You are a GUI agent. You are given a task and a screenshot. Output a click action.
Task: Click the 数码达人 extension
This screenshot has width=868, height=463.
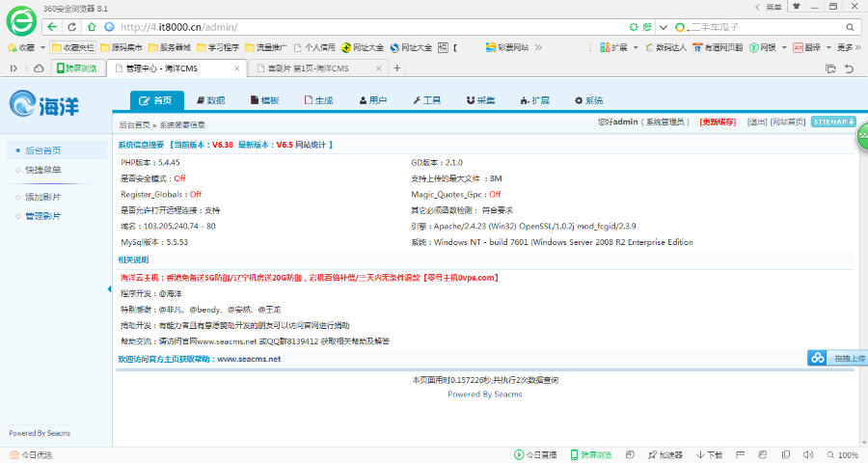coord(665,47)
